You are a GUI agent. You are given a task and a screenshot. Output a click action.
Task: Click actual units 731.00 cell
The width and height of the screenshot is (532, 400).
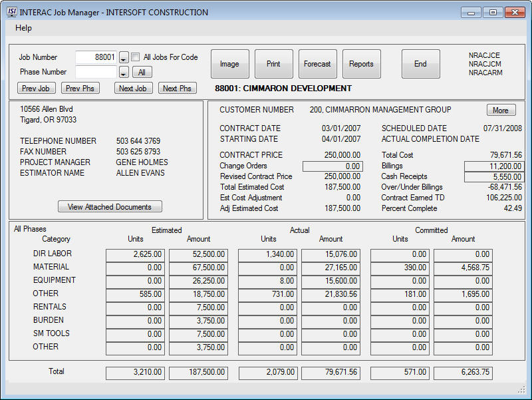click(267, 295)
